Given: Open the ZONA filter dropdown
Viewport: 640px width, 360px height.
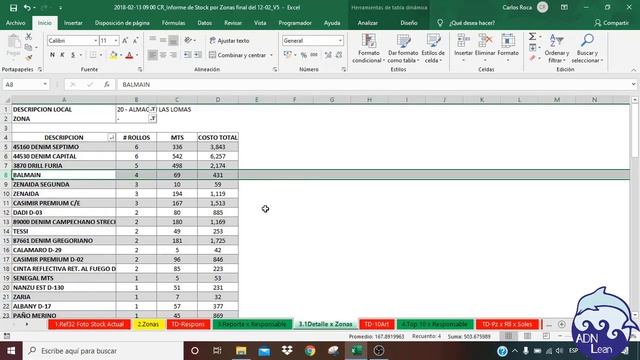Looking at the screenshot, I should (x=152, y=119).
